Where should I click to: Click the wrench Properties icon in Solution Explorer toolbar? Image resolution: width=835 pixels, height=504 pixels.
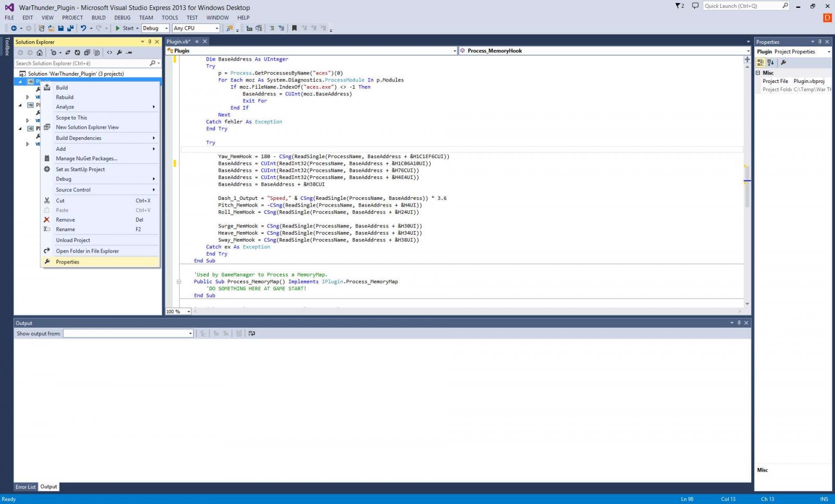120,53
